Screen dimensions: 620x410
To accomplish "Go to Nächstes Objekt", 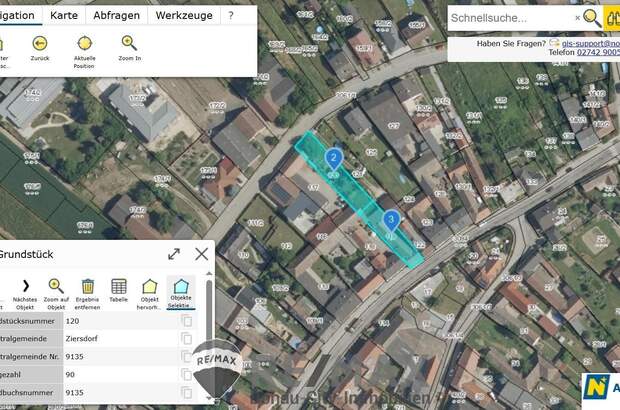I will coord(25,294).
